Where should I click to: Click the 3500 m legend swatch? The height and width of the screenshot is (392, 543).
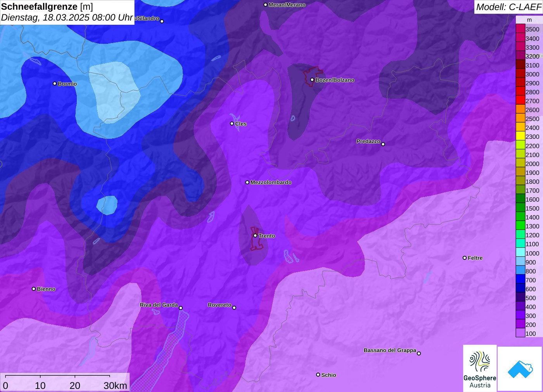click(521, 29)
